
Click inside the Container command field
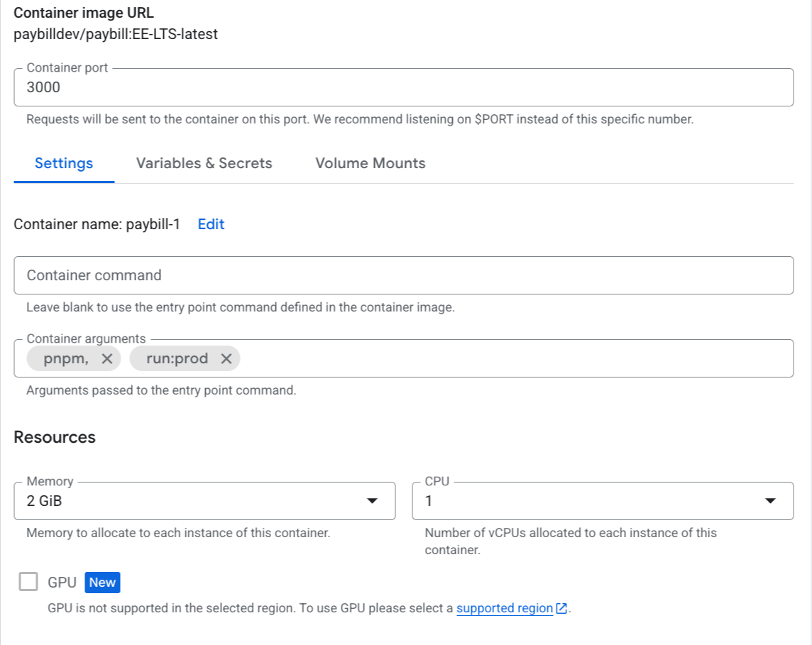tap(403, 275)
